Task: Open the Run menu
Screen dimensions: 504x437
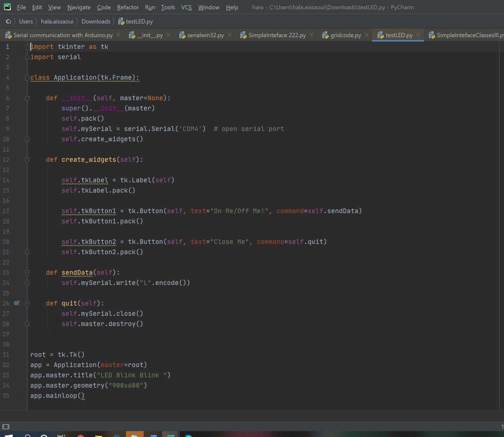Action: coord(150,7)
